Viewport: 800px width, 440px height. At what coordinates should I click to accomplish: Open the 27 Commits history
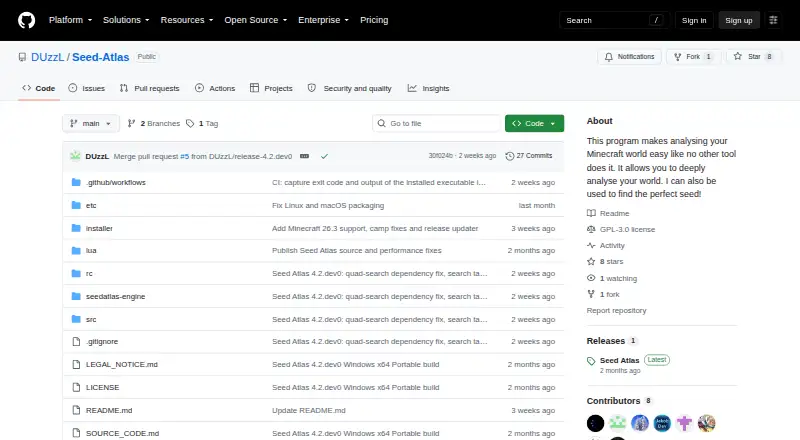(529, 156)
